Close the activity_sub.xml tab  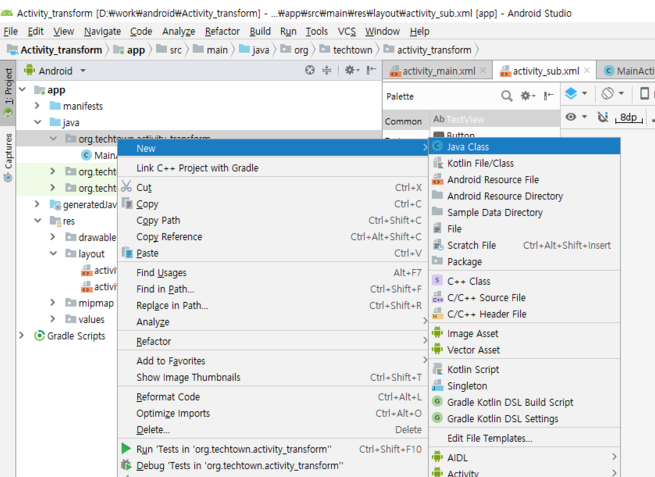click(x=587, y=71)
